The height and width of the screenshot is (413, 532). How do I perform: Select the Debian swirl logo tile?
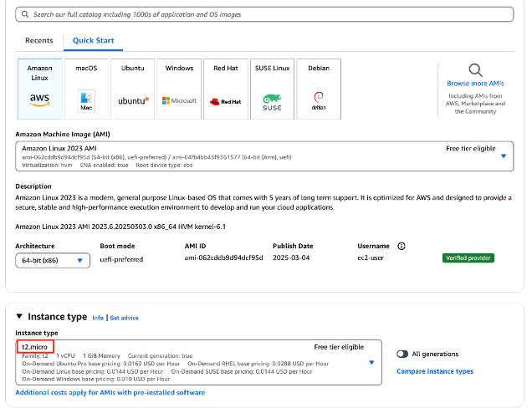coord(319,89)
